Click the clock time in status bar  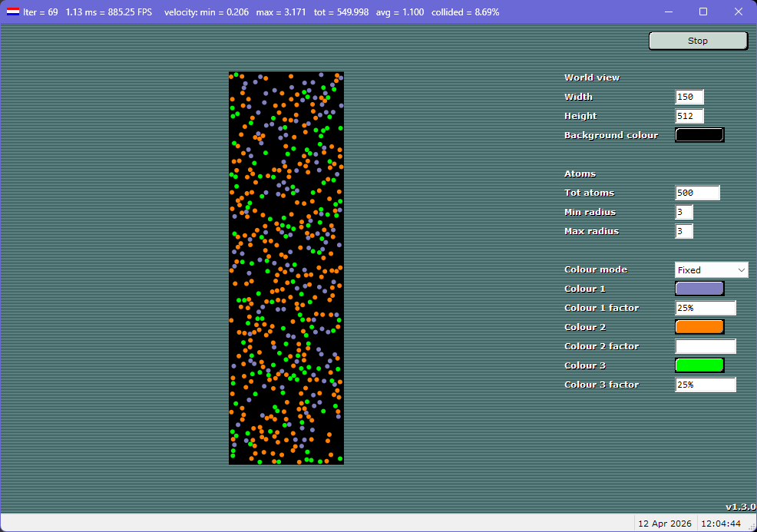722,524
